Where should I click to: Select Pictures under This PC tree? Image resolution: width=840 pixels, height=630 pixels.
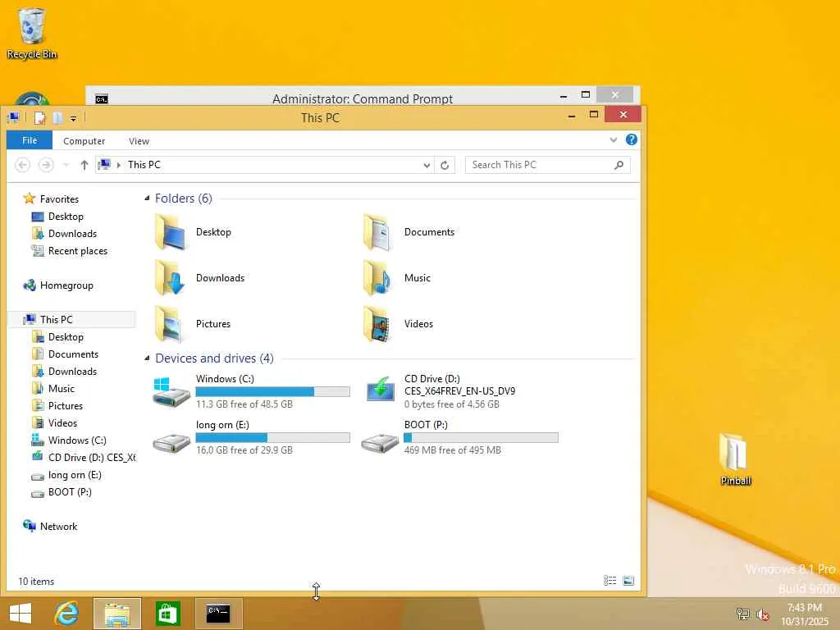point(66,405)
